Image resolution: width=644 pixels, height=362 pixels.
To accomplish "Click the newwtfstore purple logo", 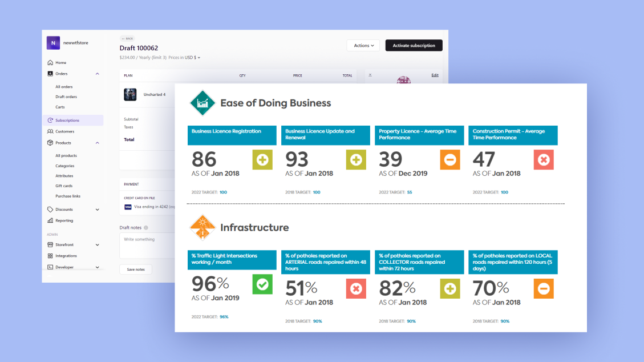I will click(53, 43).
